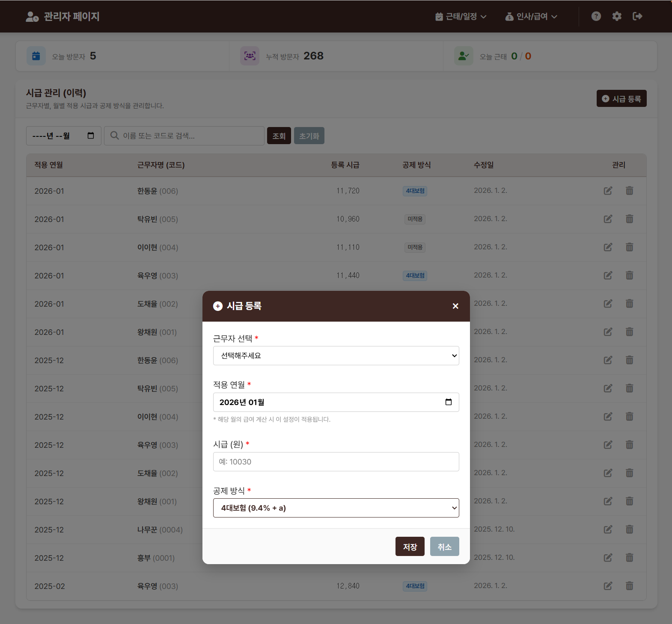
Task: Edit 한동윤 (006) 2026-01 wage entry
Action: [x=608, y=191]
